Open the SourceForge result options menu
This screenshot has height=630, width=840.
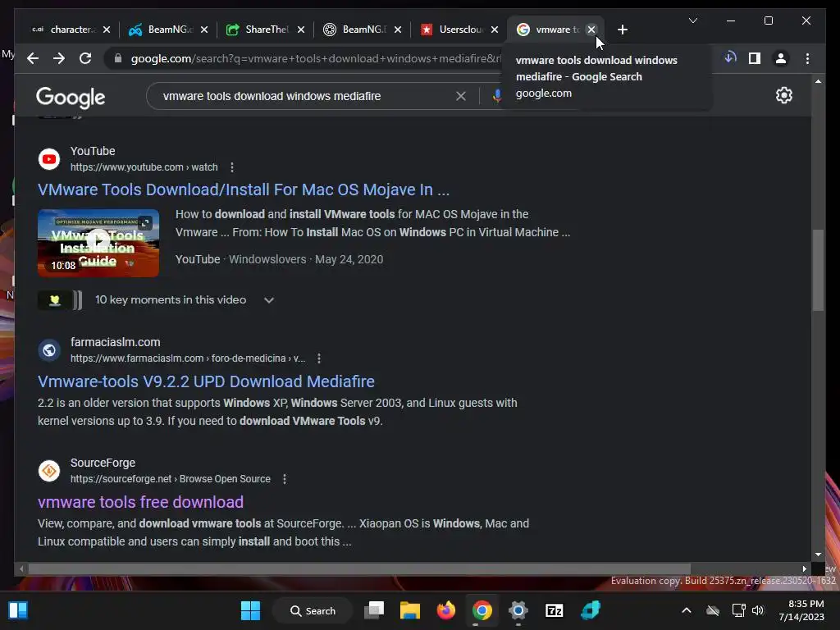285,479
